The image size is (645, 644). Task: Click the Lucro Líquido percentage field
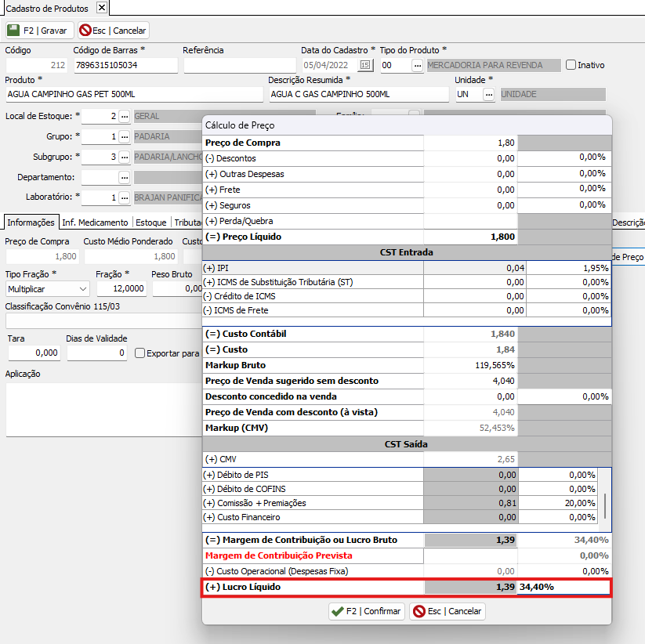click(563, 588)
